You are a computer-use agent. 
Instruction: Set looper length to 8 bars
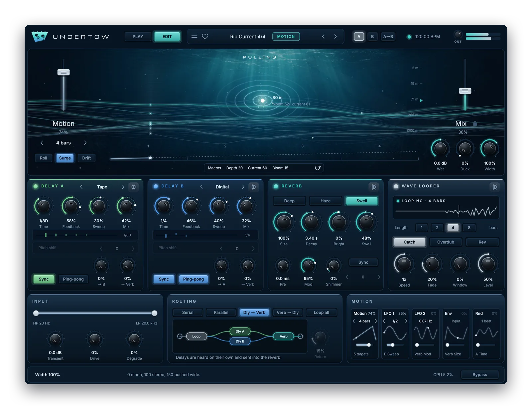[469, 227]
